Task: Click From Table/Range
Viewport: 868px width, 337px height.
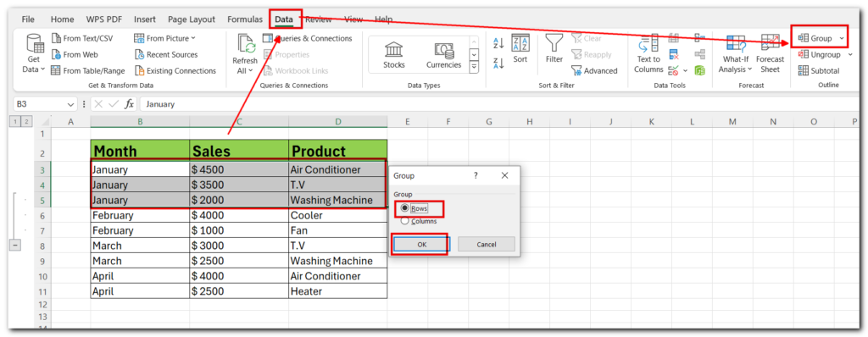Action: tap(88, 70)
